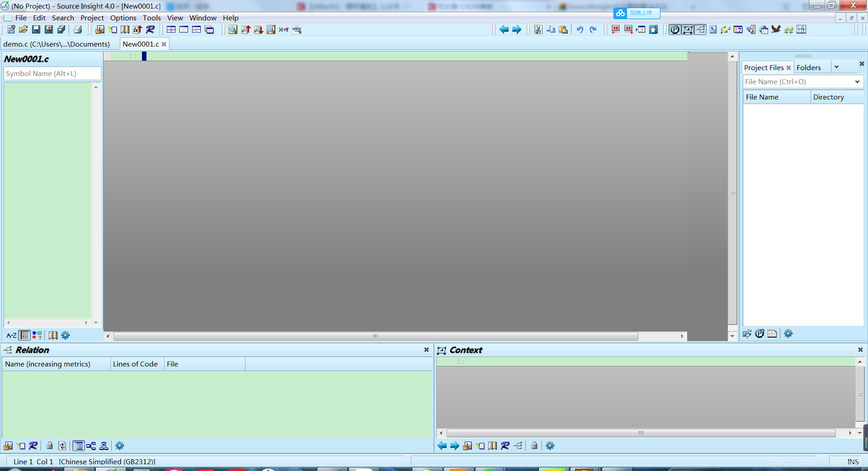Screen dimensions: 868x471
Task: Open the File Name combo box dropdown arrow
Action: point(857,82)
